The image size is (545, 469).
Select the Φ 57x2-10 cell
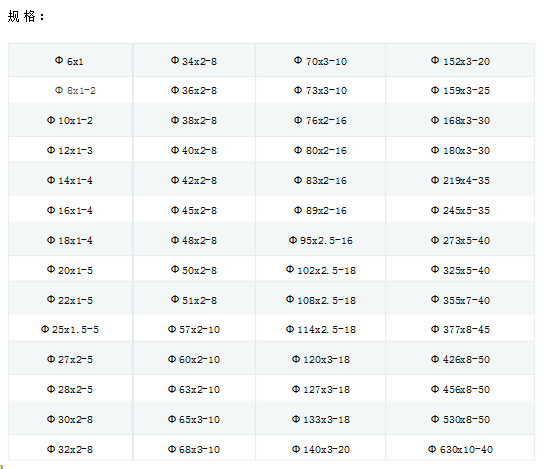click(x=194, y=329)
